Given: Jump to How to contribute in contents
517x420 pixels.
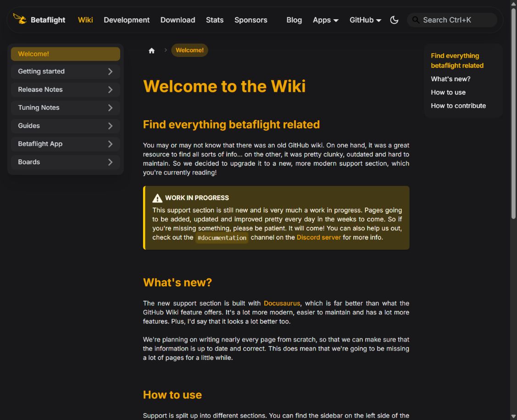Looking at the screenshot, I should coord(458,106).
